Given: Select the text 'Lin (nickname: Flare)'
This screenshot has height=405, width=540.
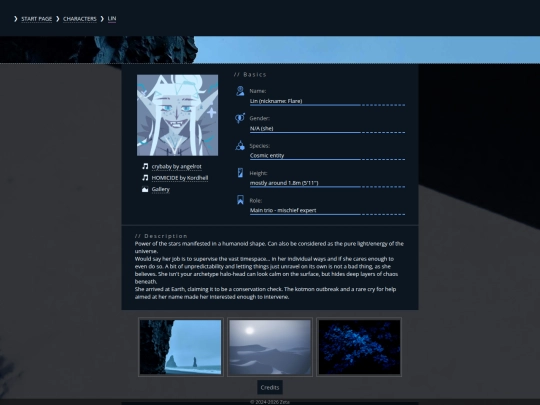Looking at the screenshot, I should (276, 101).
